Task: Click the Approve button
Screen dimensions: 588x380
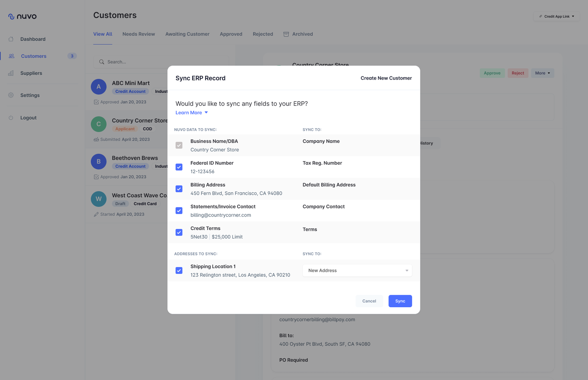Action: (492, 73)
